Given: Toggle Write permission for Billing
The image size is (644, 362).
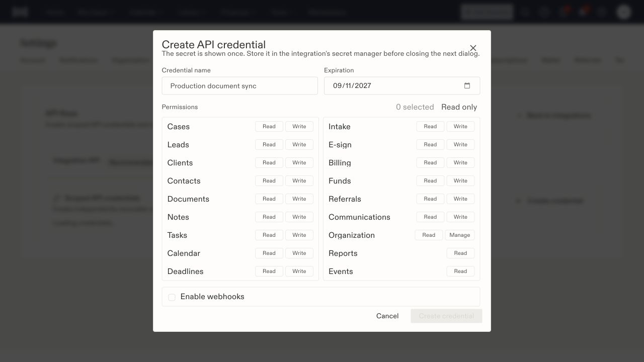Looking at the screenshot, I should (x=460, y=163).
